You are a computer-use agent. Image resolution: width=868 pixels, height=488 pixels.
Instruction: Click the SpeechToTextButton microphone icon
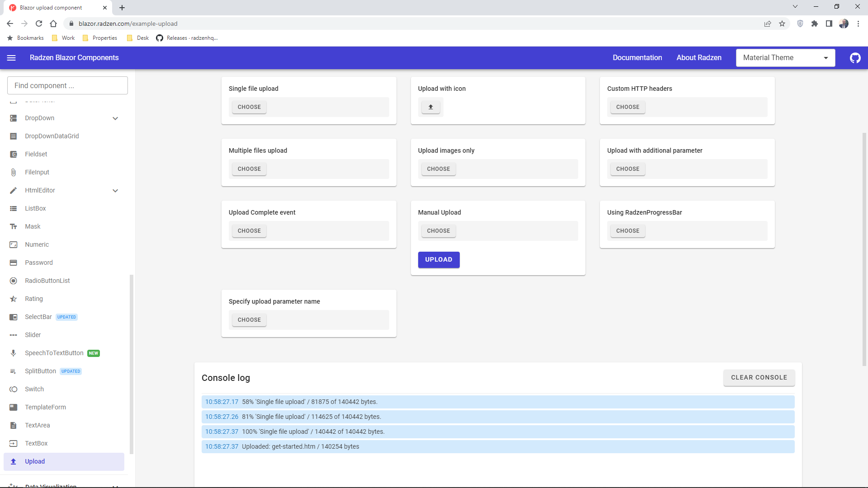[14, 353]
